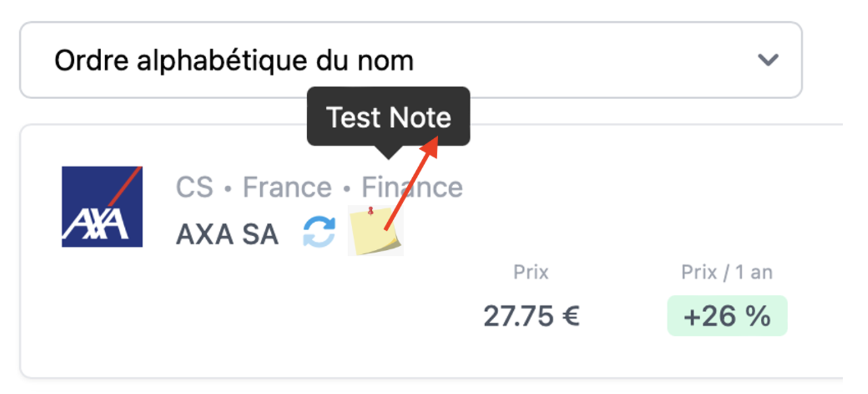The width and height of the screenshot is (868, 394).
Task: Click the France country tag
Action: coord(287,187)
